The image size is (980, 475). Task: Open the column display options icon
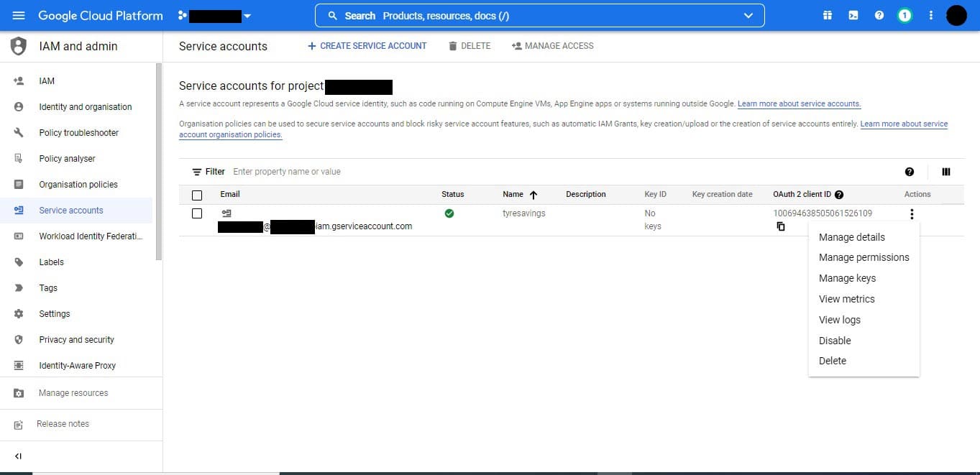[946, 172]
